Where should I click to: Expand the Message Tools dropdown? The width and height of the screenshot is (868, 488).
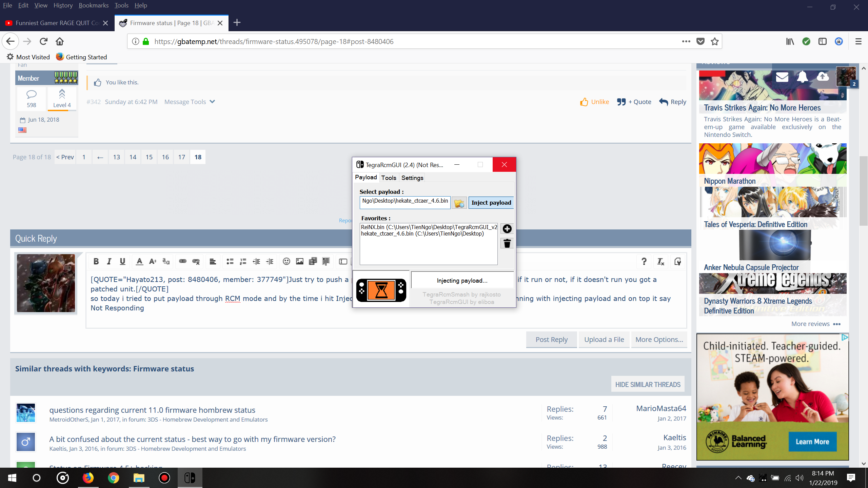point(190,102)
